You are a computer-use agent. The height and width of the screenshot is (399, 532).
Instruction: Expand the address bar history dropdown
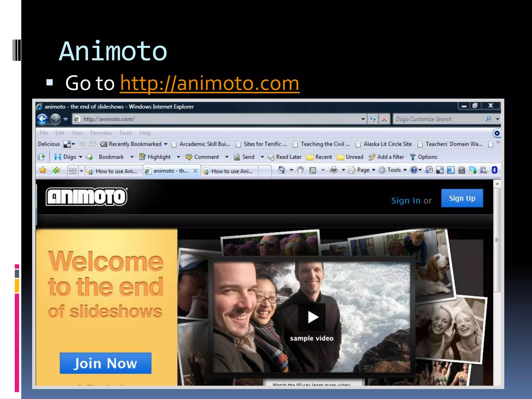363,119
